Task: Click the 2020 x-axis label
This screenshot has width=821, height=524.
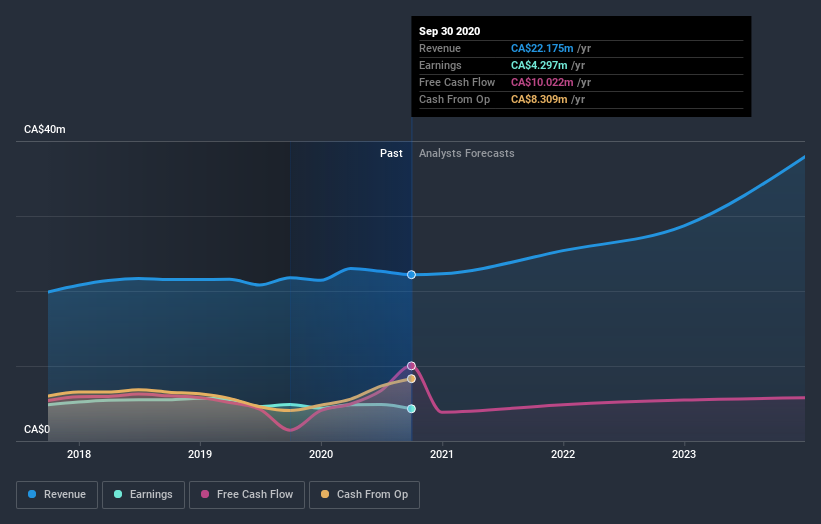Action: pyautogui.click(x=321, y=454)
